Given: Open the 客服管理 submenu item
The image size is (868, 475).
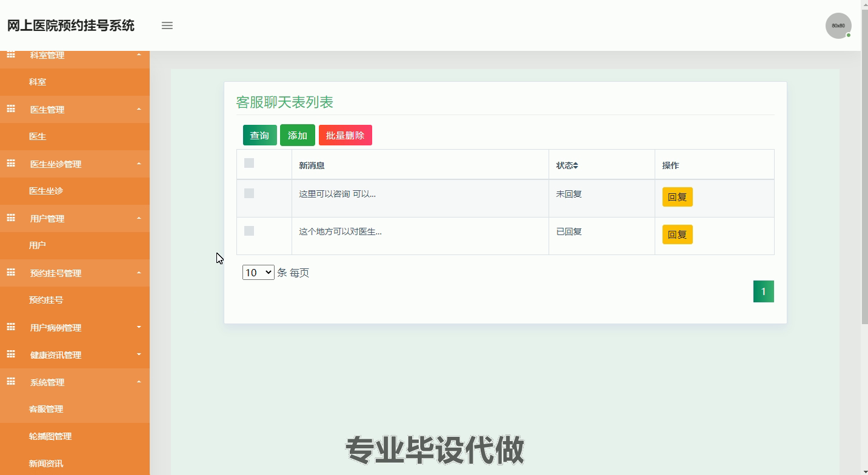Looking at the screenshot, I should click(75, 409).
